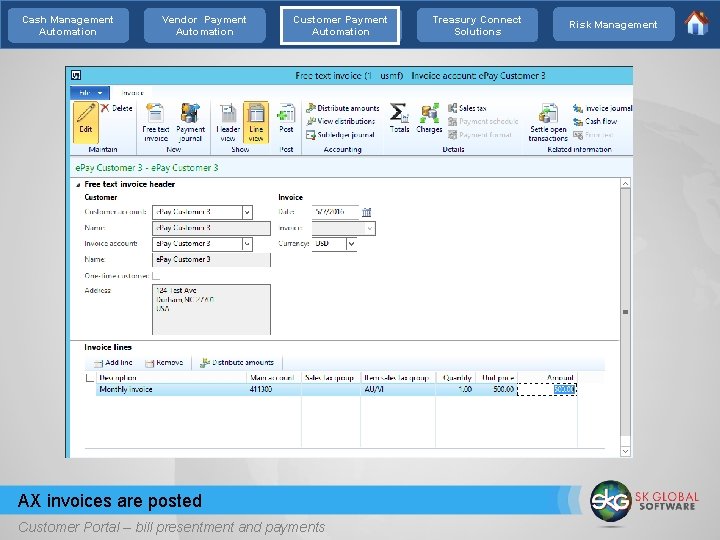This screenshot has height=540, width=720.
Task: Click Distribute amounts in Invoice lines toolbar
Action: pyautogui.click(x=237, y=363)
